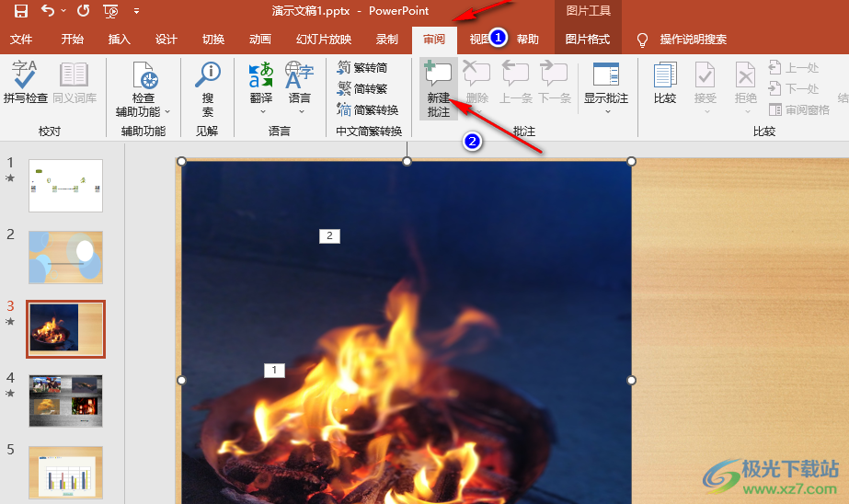Click the 检查辅助功能 accessibility checker icon

145,75
